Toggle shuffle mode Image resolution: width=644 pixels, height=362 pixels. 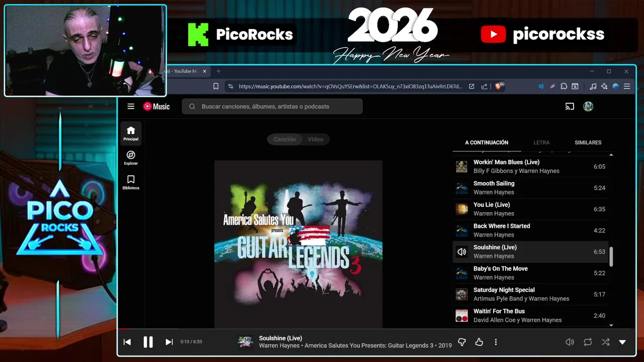(606, 342)
